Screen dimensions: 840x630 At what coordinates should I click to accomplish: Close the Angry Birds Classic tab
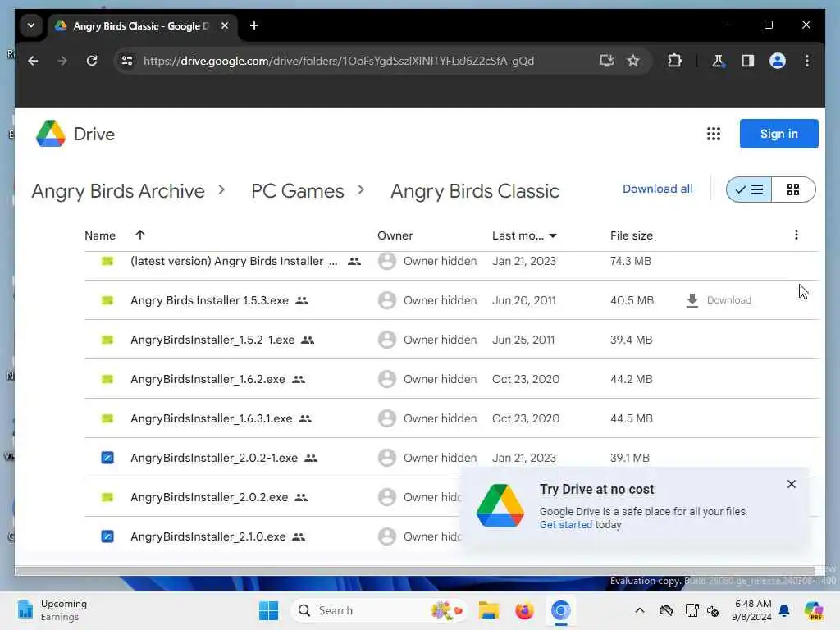pos(225,25)
